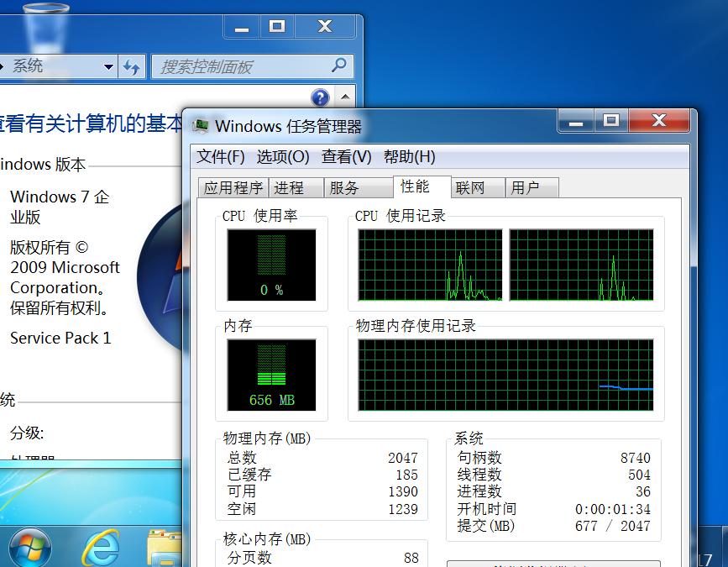Open the 查看(V) menu
The width and height of the screenshot is (728, 567).
click(x=346, y=157)
